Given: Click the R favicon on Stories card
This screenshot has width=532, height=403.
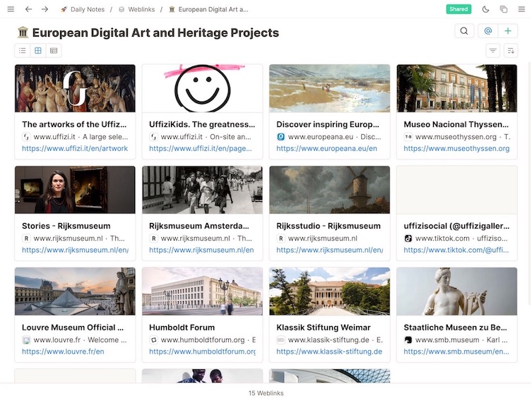Looking at the screenshot, I should click(x=26, y=239).
